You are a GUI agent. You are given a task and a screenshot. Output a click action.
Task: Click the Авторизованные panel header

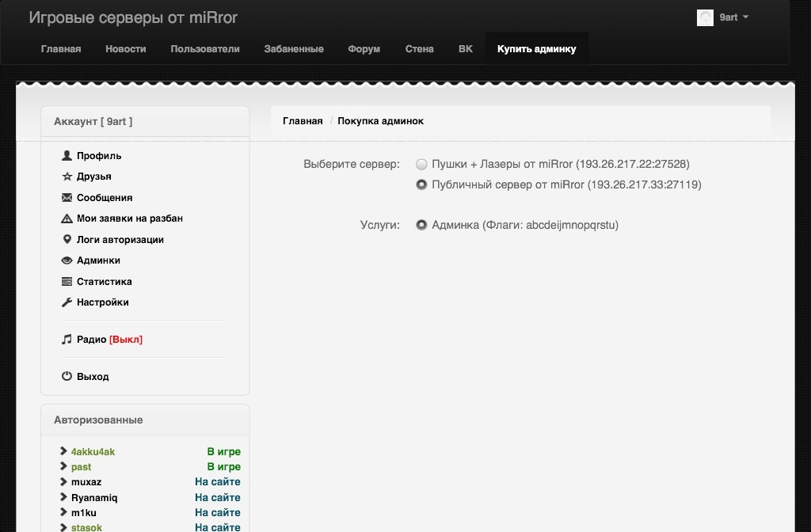coord(145,420)
